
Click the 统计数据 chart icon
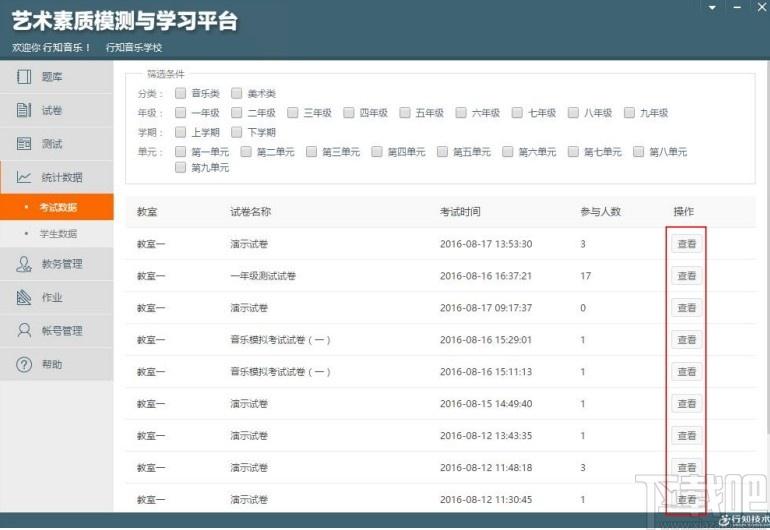pyautogui.click(x=24, y=177)
